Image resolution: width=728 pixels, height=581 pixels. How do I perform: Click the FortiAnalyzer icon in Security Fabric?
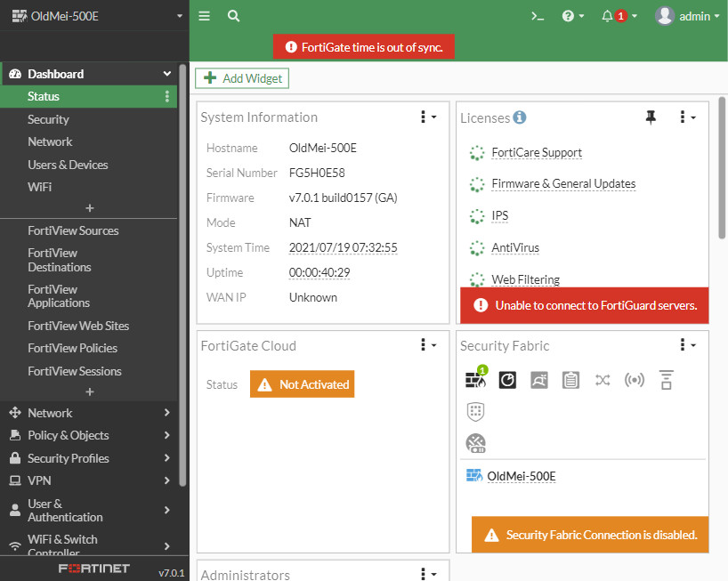507,380
